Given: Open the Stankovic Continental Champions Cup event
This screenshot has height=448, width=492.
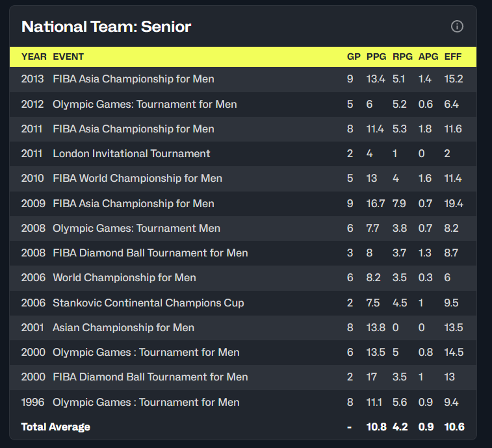Looking at the screenshot, I should (x=148, y=303).
